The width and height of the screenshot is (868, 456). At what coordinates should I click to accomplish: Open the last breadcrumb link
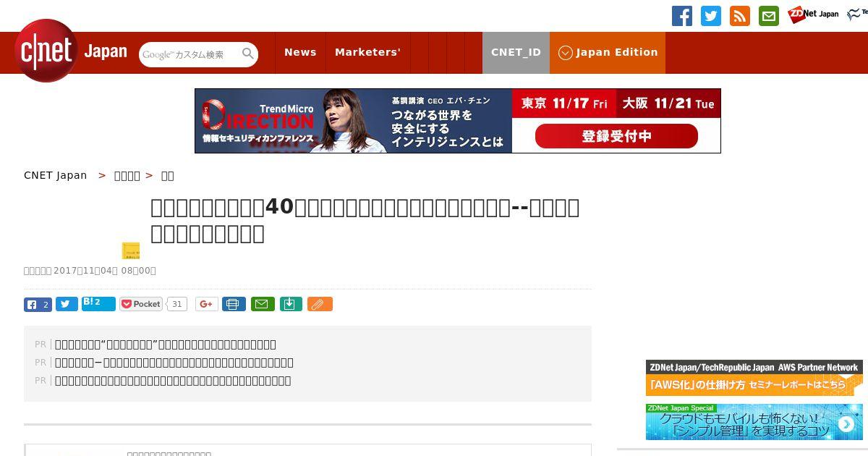click(x=167, y=175)
